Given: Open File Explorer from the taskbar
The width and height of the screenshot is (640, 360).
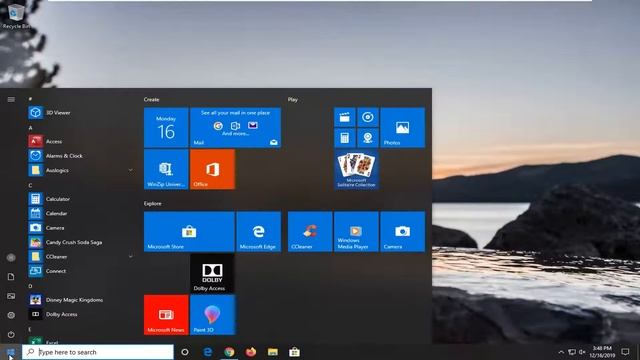Looking at the screenshot, I should [x=273, y=352].
